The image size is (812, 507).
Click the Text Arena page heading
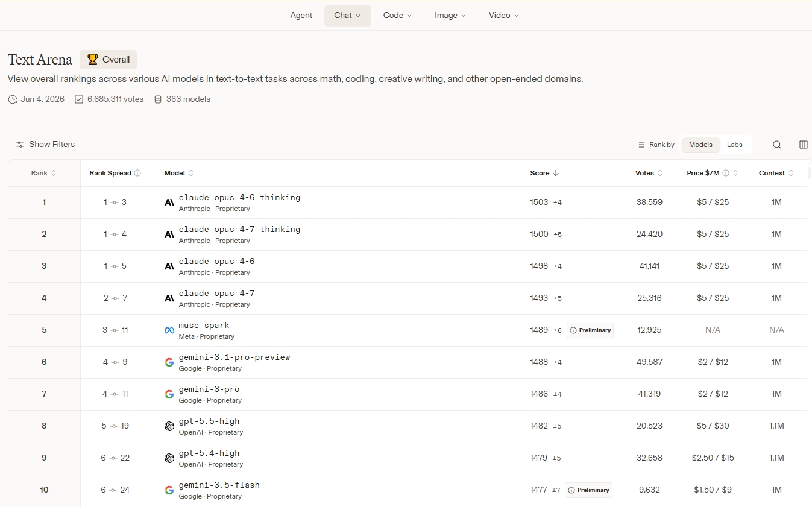[x=40, y=60]
